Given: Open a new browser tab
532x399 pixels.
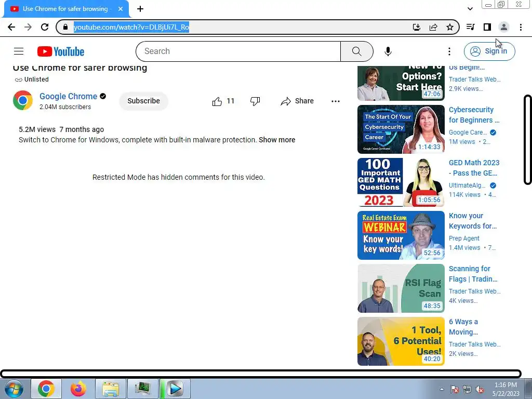Looking at the screenshot, I should (x=140, y=9).
